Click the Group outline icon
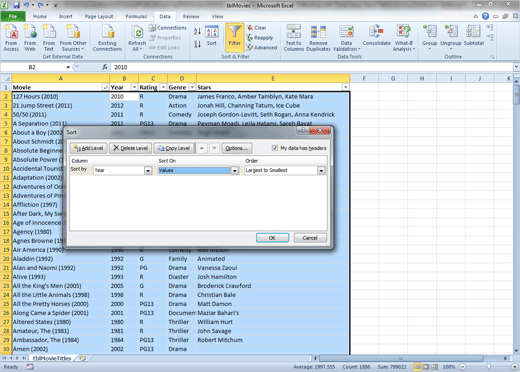The height and width of the screenshot is (372, 520). coord(429,37)
